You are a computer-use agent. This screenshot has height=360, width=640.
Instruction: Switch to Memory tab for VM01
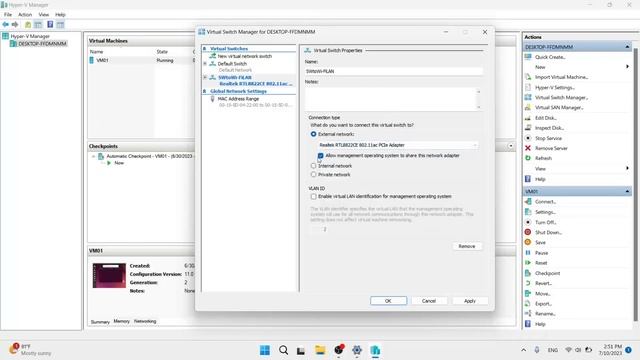coord(122,322)
